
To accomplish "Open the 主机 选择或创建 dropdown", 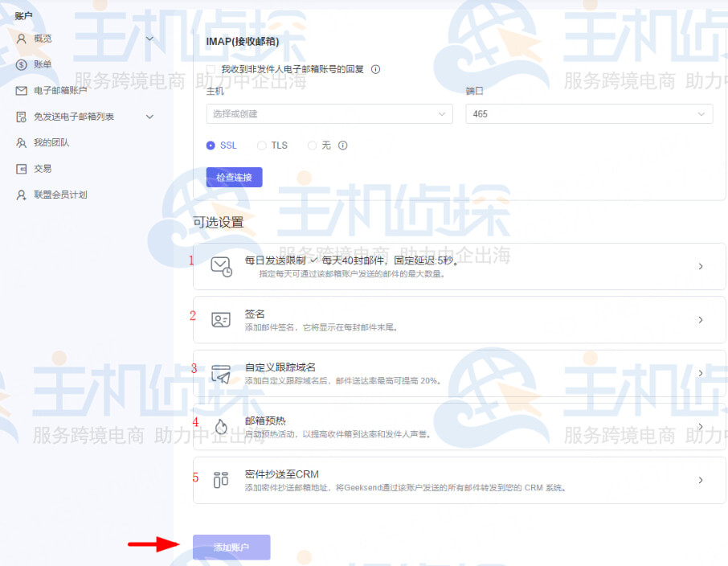I will 328,114.
